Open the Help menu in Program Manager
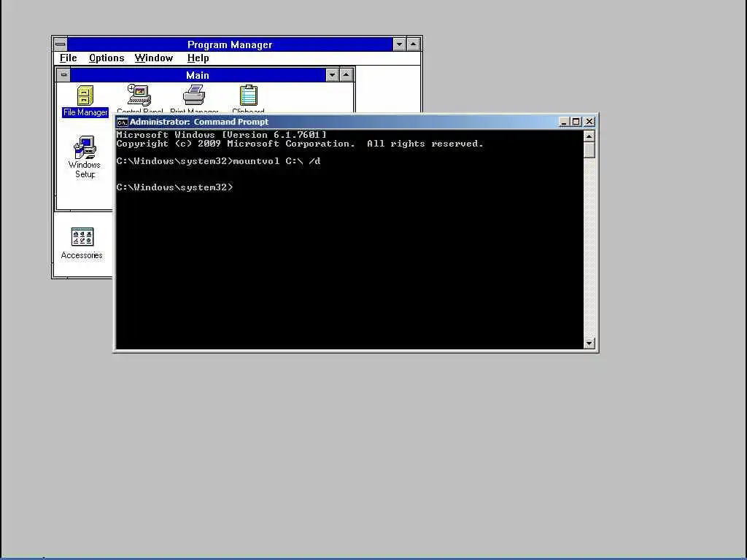Image resolution: width=747 pixels, height=560 pixels. coord(198,58)
